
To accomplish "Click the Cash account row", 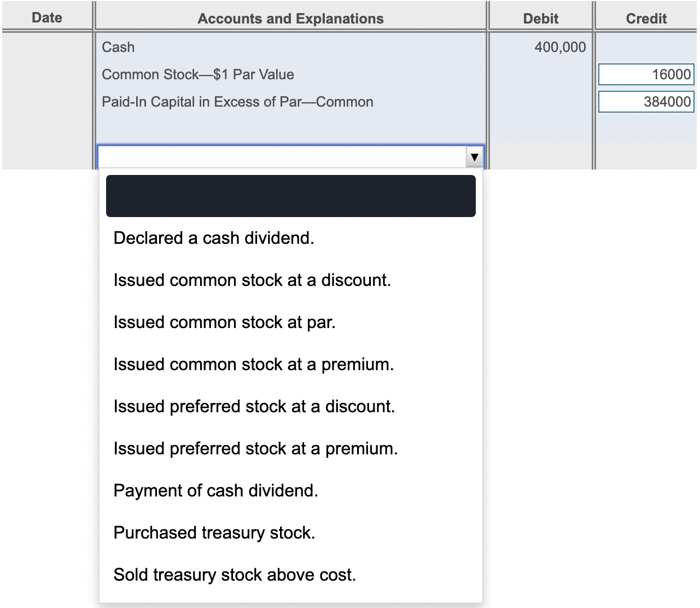I will 118,47.
